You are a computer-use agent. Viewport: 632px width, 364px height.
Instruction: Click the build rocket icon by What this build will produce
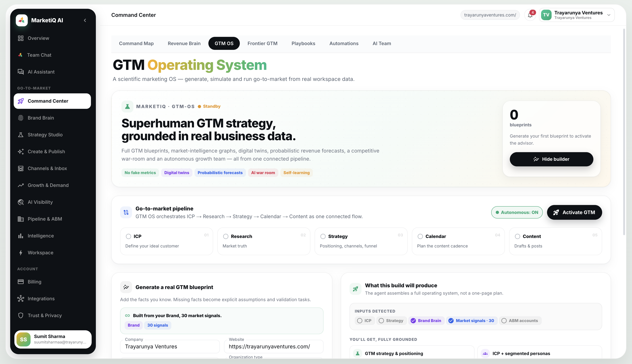(355, 289)
